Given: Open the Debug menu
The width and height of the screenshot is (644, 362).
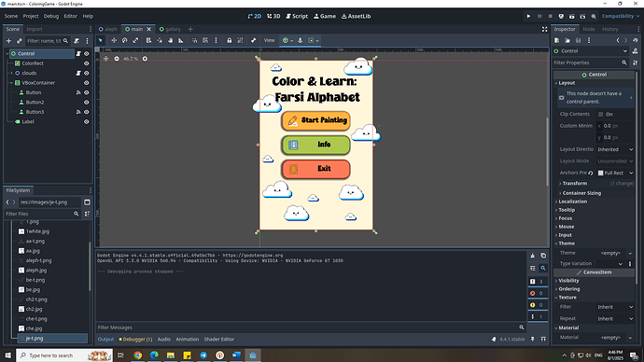Looking at the screenshot, I should pyautogui.click(x=51, y=17).
